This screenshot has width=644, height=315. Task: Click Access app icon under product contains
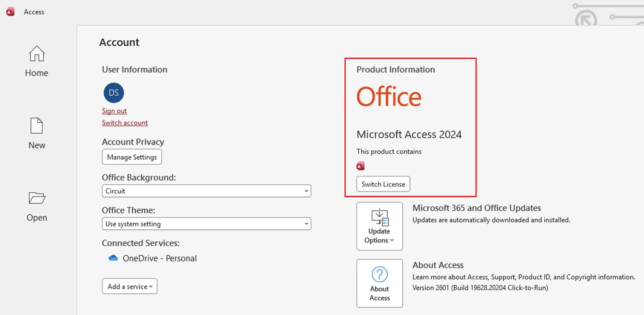coord(360,166)
